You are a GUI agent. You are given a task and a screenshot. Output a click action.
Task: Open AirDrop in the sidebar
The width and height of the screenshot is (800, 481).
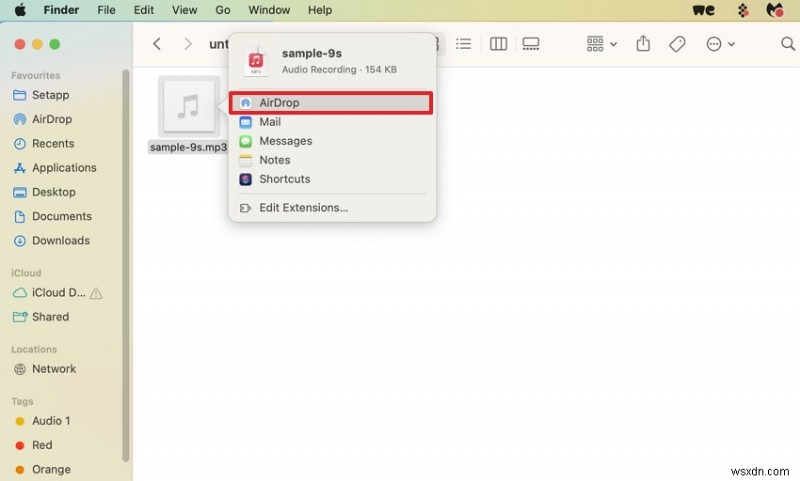(52, 119)
